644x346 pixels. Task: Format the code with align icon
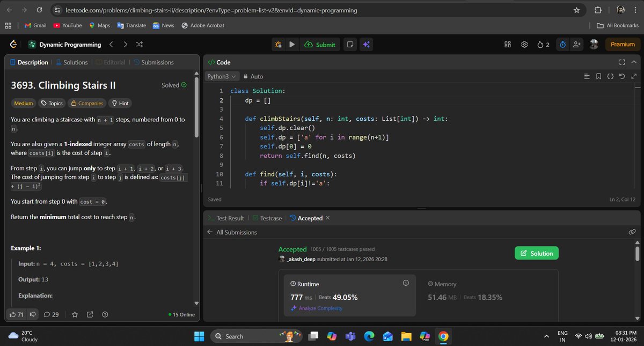[587, 77]
